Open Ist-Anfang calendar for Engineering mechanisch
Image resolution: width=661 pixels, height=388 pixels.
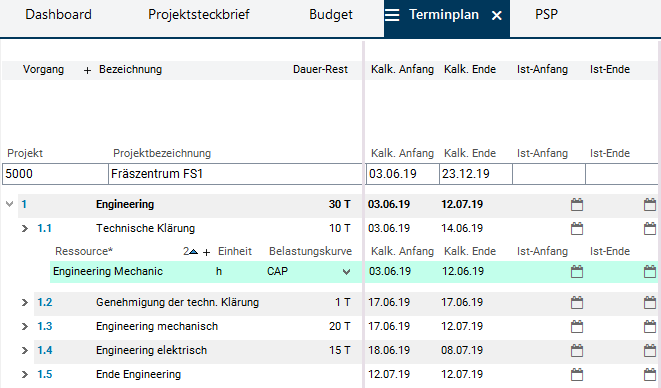coord(577,326)
